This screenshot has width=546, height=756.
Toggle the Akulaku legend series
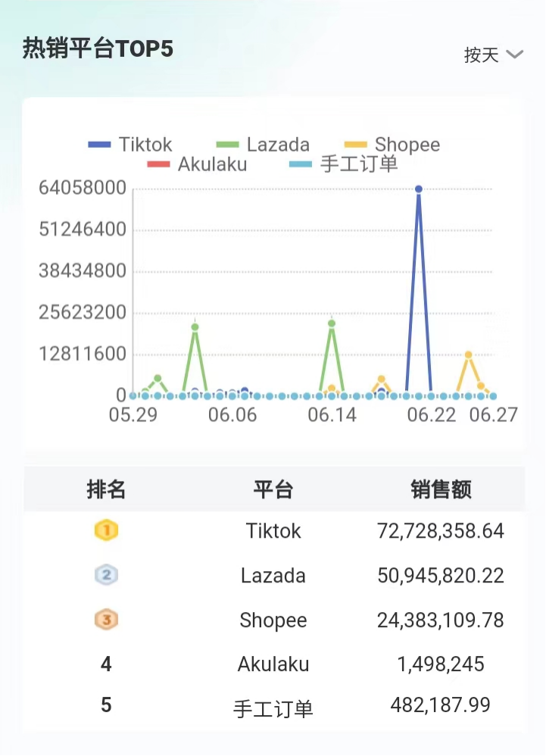[197, 164]
